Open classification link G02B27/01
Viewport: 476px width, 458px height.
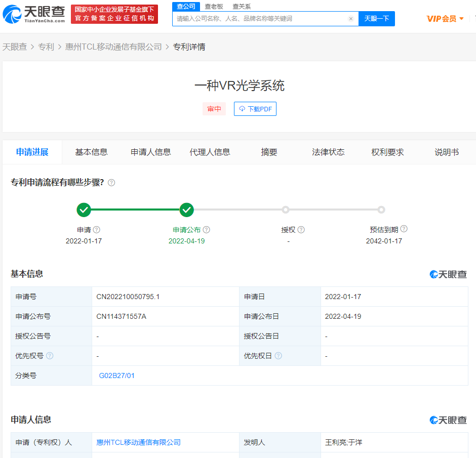coord(116,376)
